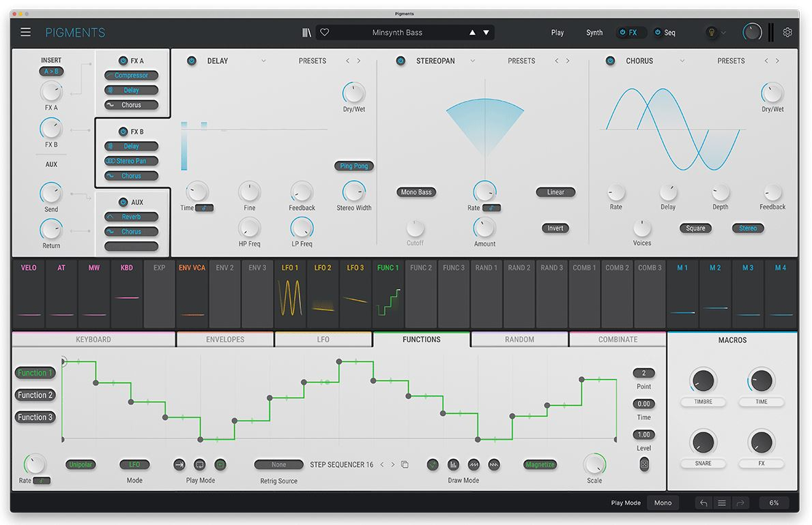Viewport: 812px width, 525px height.
Task: Click the Ping Pong button
Action: point(354,166)
